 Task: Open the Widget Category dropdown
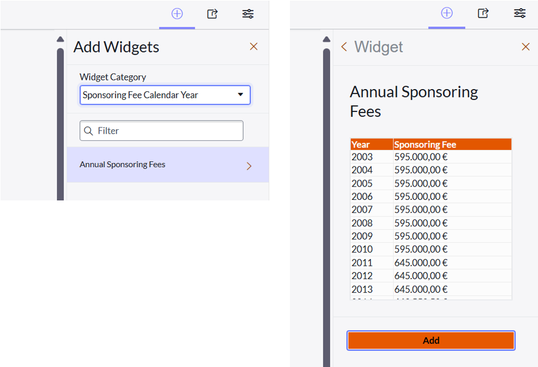point(165,95)
